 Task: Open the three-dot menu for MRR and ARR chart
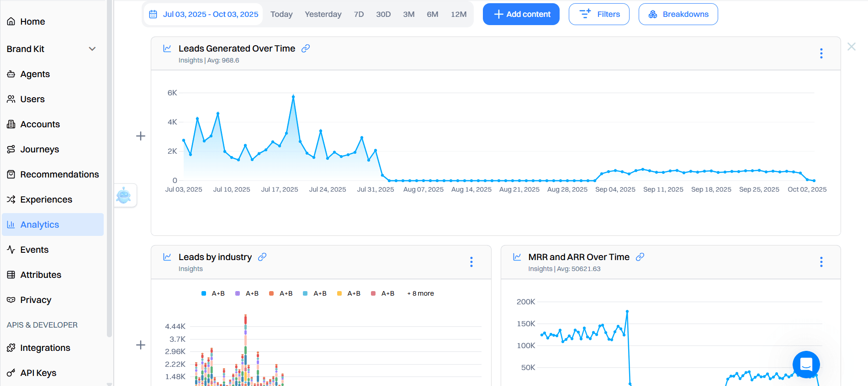(x=821, y=262)
